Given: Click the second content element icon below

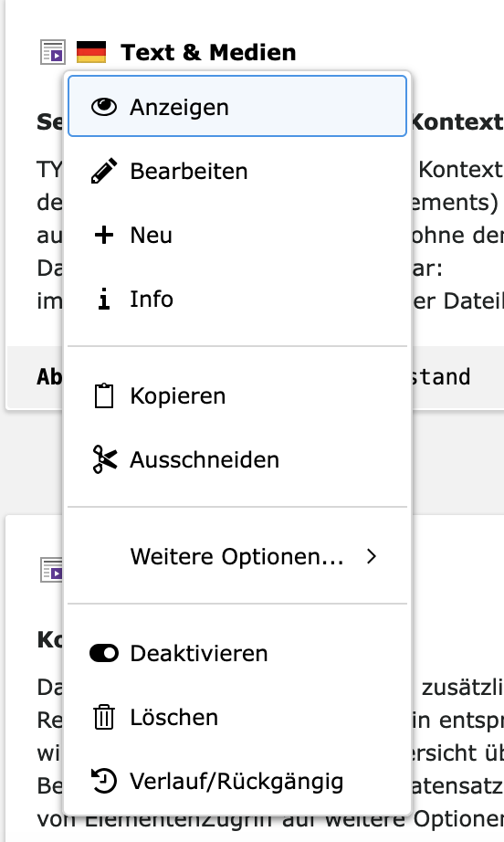Looking at the screenshot, I should point(51,570).
